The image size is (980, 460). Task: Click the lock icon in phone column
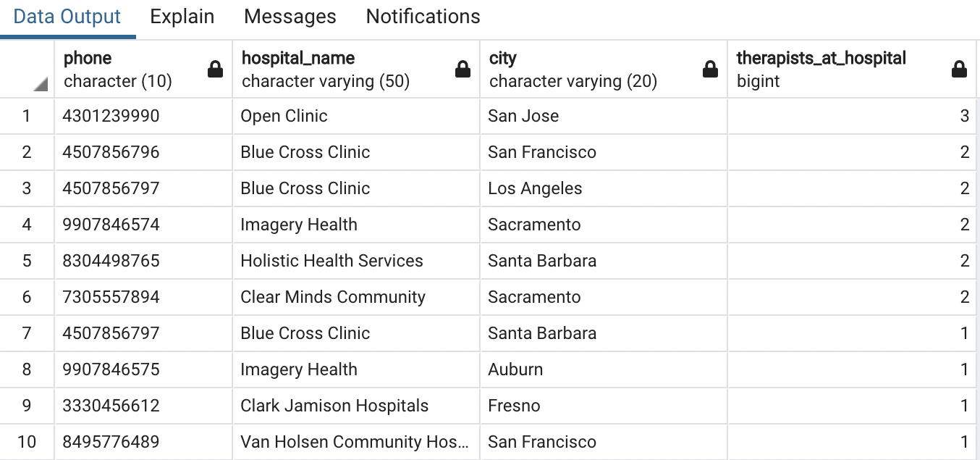(215, 70)
